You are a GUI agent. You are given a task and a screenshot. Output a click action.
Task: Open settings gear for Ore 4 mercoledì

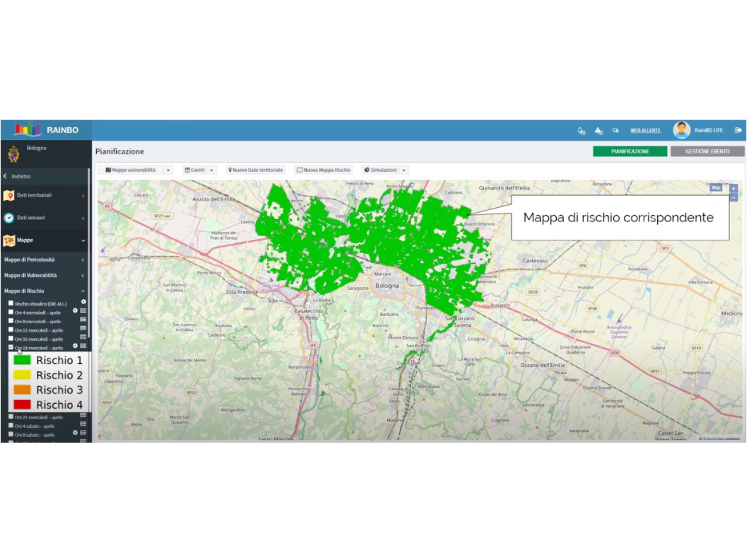(x=75, y=310)
